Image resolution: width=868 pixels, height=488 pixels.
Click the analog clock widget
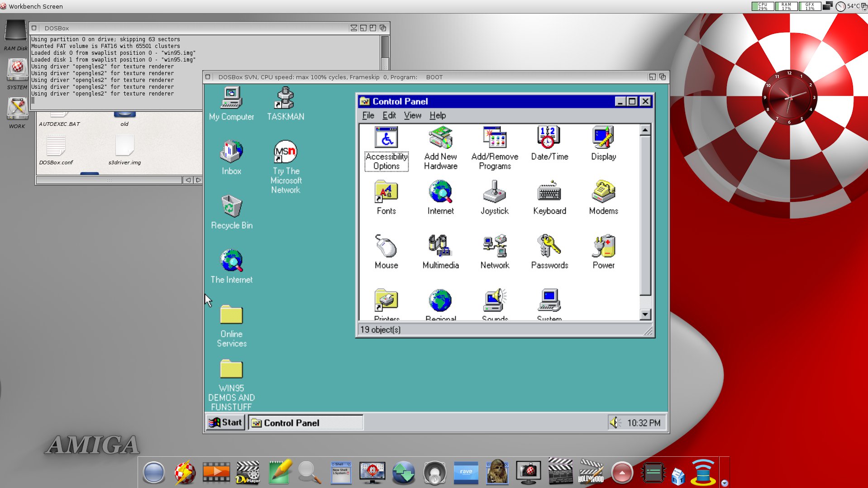[x=789, y=96]
